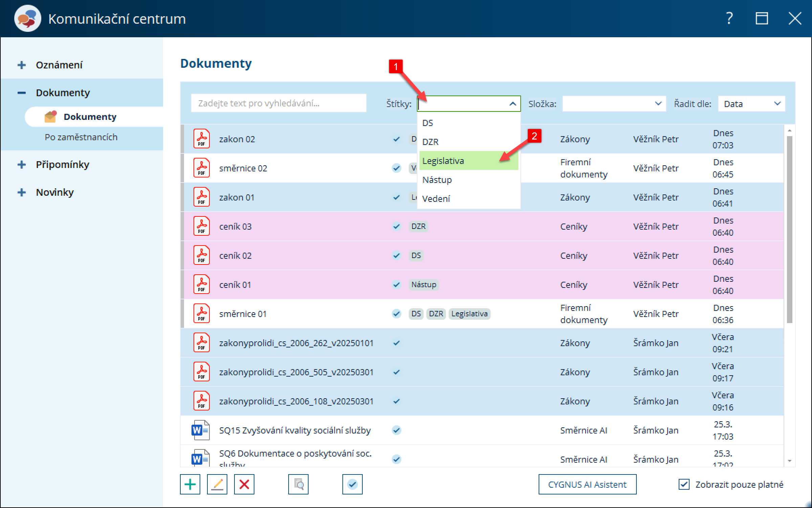Open the CYGNUS AI Asistent button
This screenshot has width=812, height=508.
click(587, 484)
